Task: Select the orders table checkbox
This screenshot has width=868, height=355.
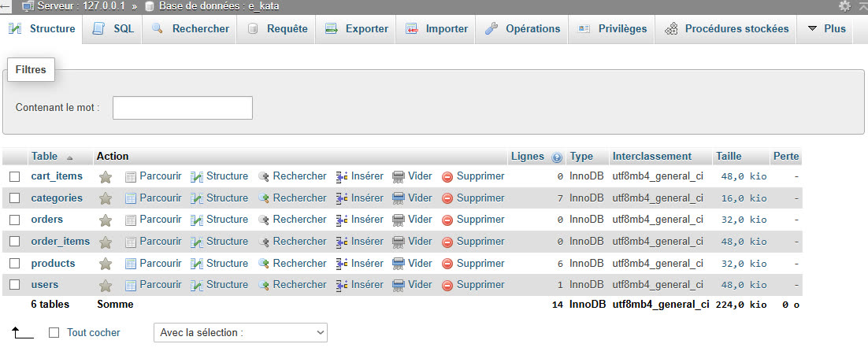Action: coord(15,220)
